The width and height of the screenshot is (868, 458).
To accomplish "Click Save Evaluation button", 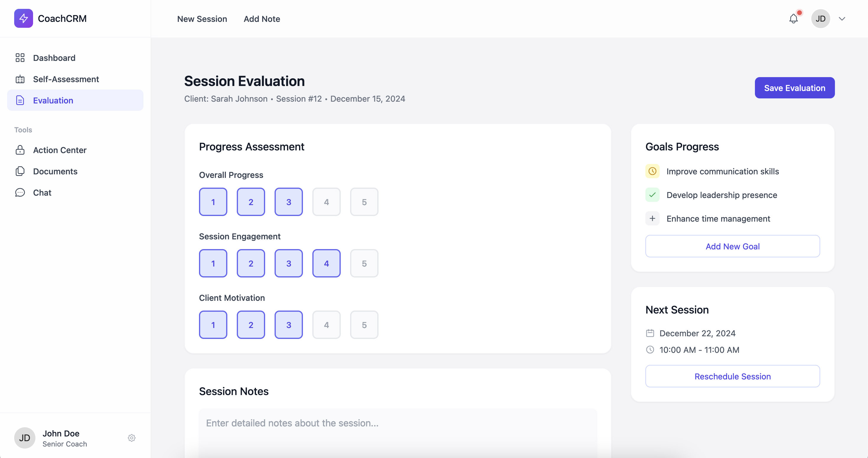I will click(794, 87).
